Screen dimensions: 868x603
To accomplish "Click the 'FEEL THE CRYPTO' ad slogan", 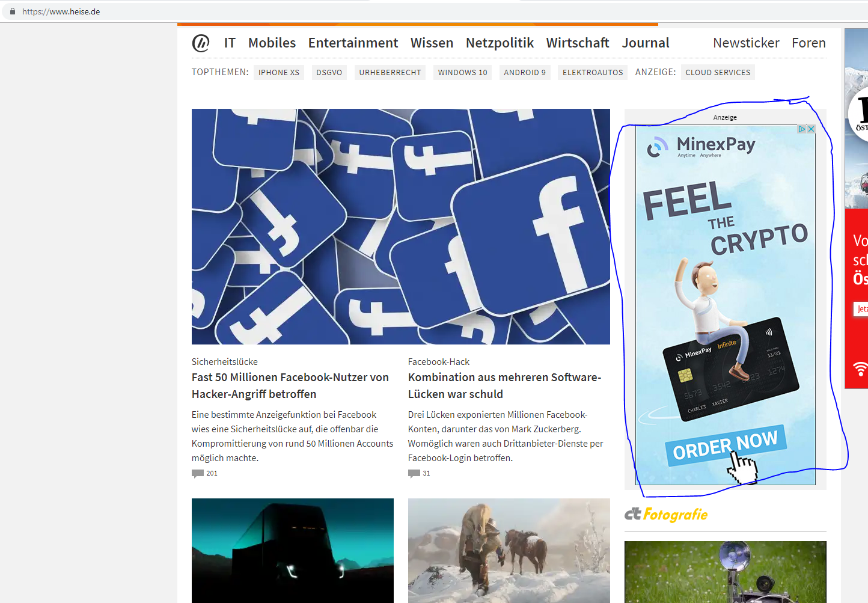I will tap(726, 218).
